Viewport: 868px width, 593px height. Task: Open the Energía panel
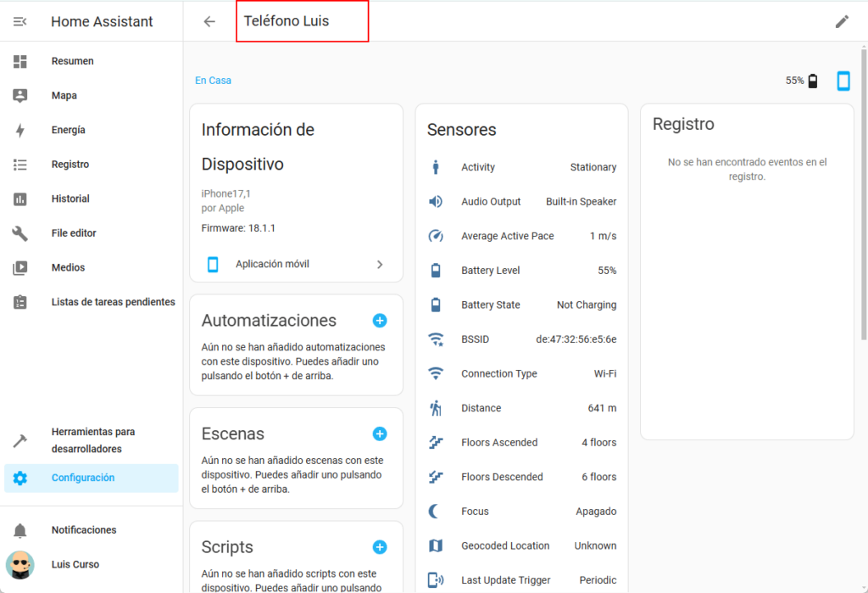pos(68,130)
